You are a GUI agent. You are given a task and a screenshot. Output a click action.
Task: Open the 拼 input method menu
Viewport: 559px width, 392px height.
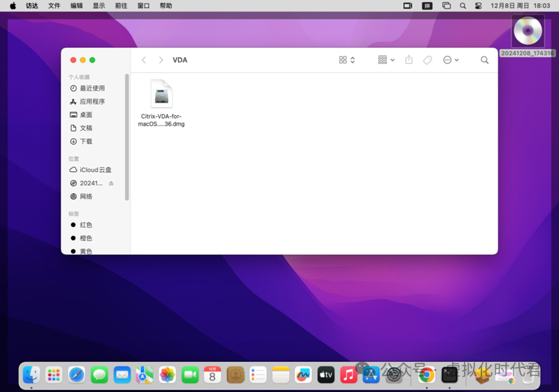coord(427,6)
